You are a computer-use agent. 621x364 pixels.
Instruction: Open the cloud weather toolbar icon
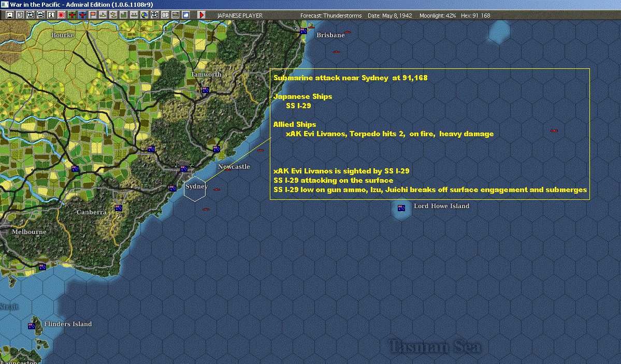[186, 15]
